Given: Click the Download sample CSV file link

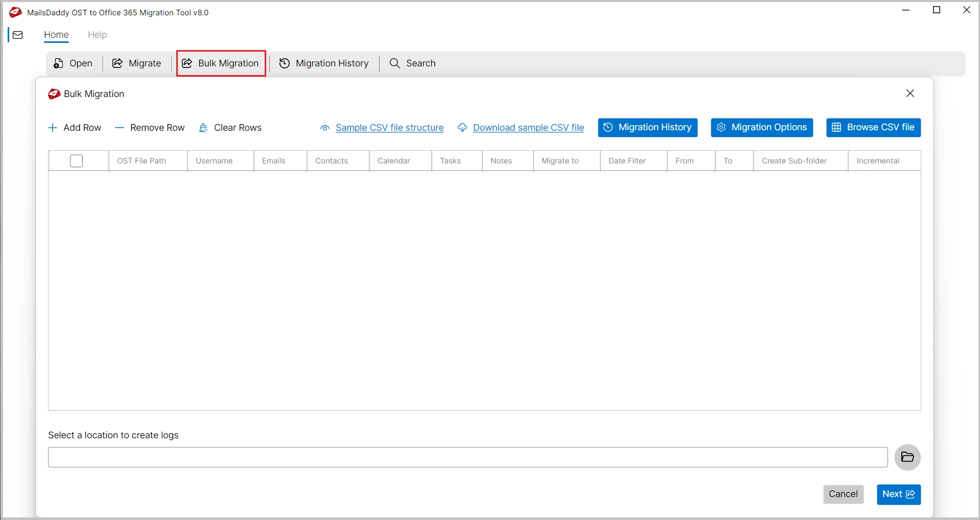Looking at the screenshot, I should (528, 128).
